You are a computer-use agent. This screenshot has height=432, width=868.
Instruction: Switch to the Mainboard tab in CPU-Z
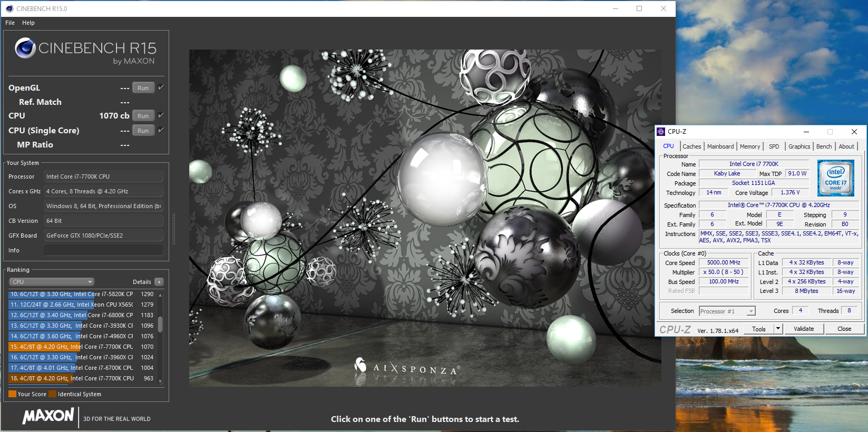[720, 146]
